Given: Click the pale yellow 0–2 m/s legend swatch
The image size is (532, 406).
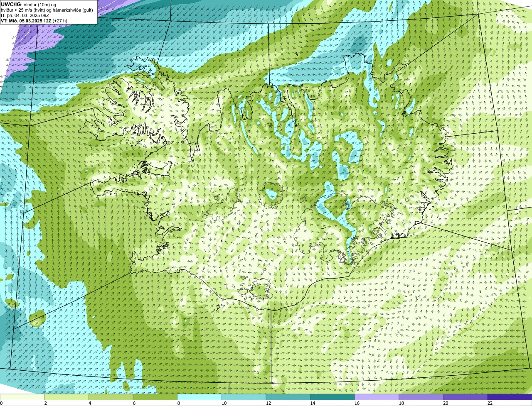Looking at the screenshot, I should [22, 397].
